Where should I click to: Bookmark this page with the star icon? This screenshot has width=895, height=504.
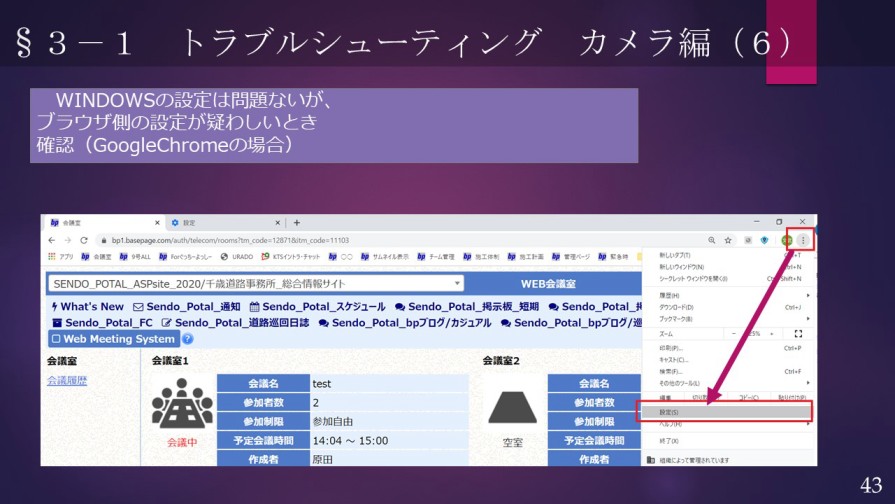(x=729, y=240)
